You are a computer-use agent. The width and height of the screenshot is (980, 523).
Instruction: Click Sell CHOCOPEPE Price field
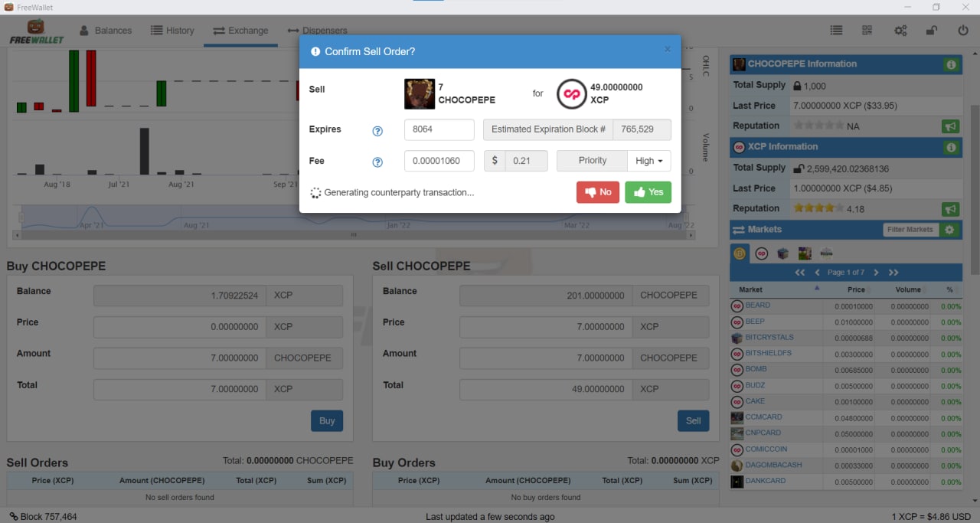[x=546, y=326]
